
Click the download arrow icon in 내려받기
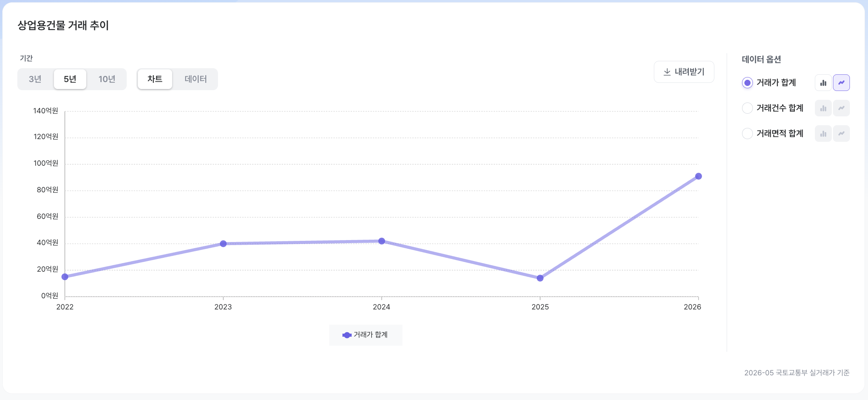tap(667, 72)
